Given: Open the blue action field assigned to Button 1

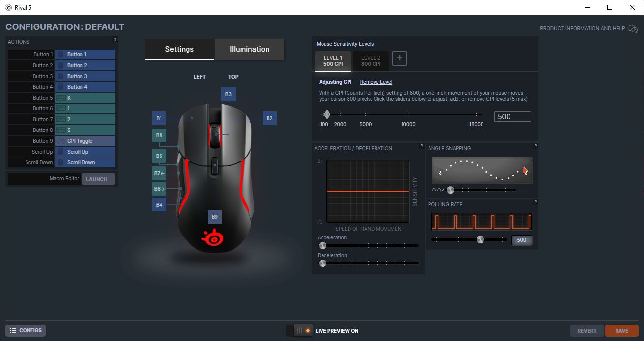Looking at the screenshot, I should coord(85,54).
